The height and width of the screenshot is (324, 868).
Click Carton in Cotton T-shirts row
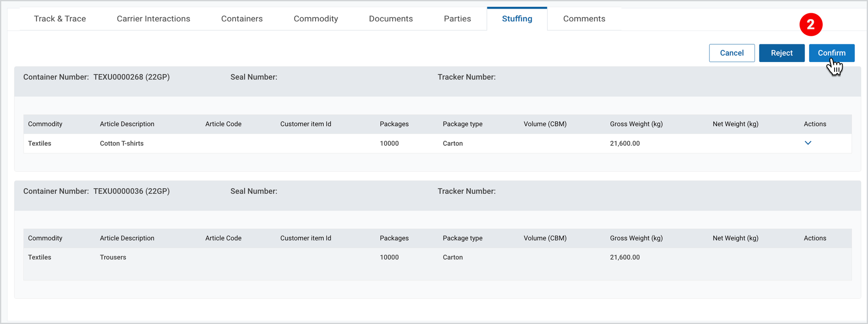coord(453,143)
